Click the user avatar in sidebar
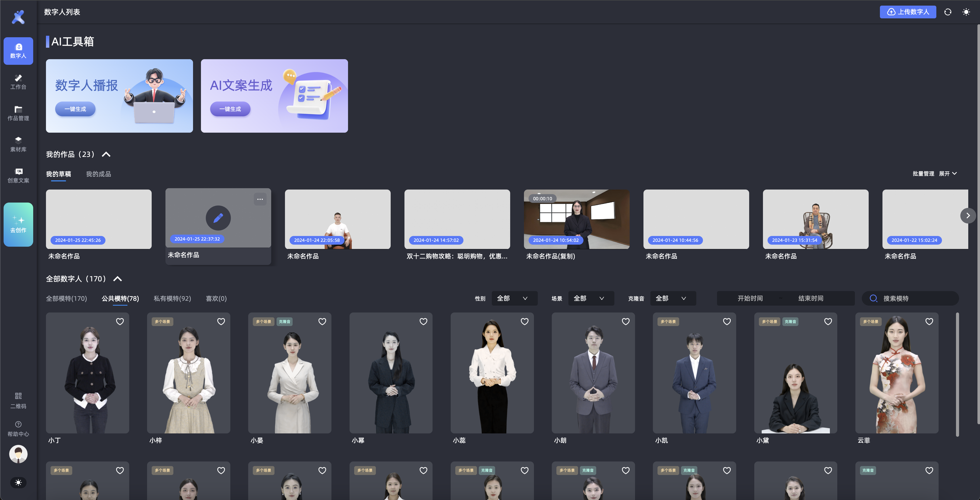The image size is (980, 500). (x=18, y=454)
